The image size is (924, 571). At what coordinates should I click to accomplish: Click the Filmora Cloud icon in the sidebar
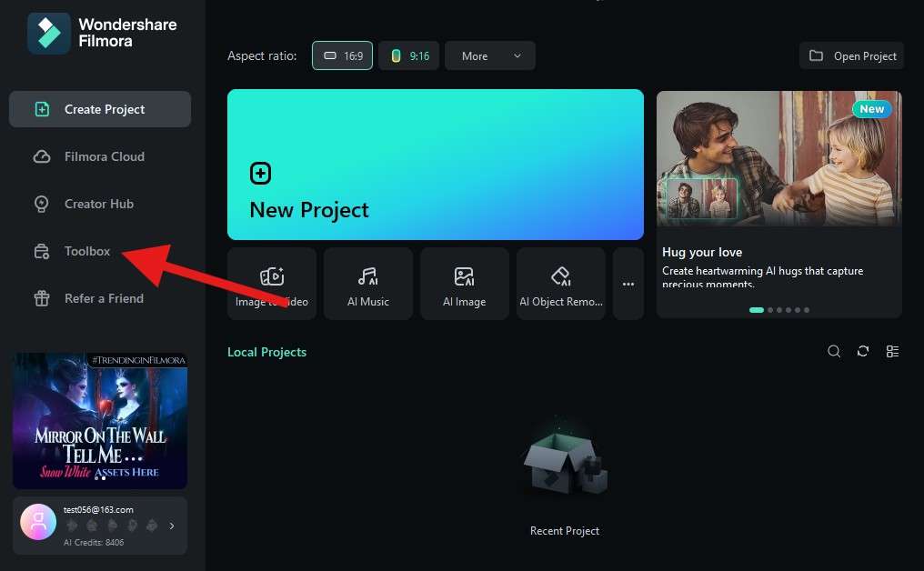[42, 156]
